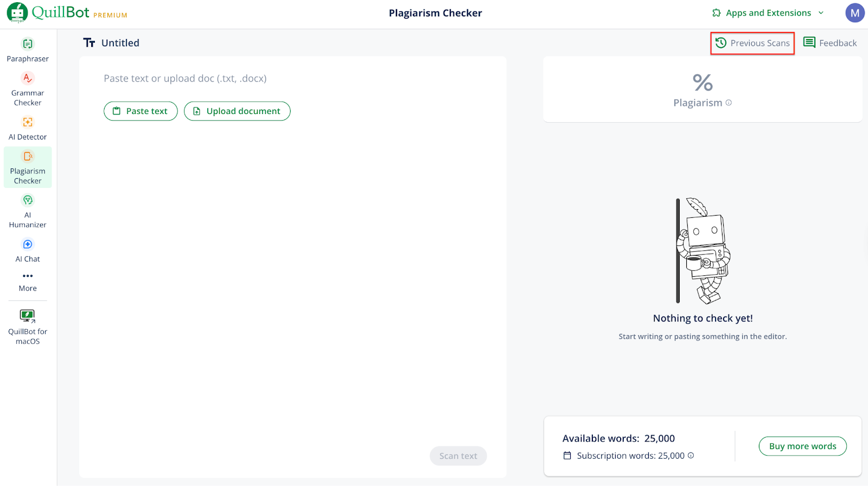Click the Subscription words info icon
Screen dimensions: 868x486
point(691,456)
